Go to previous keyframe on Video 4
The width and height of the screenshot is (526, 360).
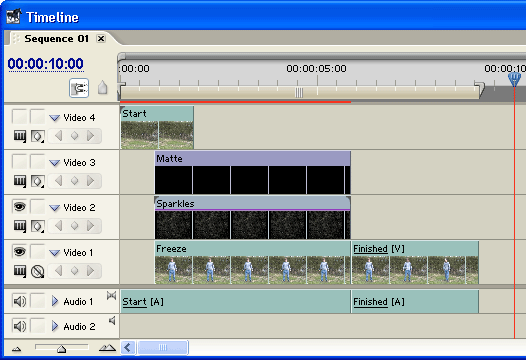pyautogui.click(x=58, y=136)
